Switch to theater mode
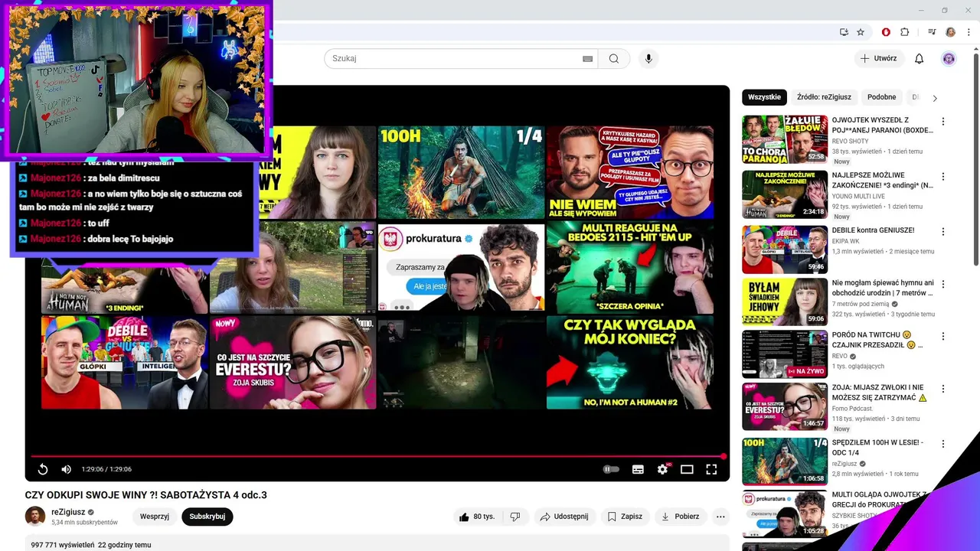 [x=687, y=469]
